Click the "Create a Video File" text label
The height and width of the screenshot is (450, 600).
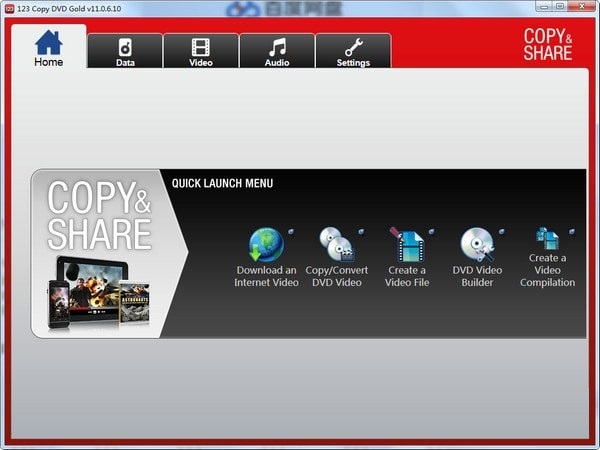[406, 276]
